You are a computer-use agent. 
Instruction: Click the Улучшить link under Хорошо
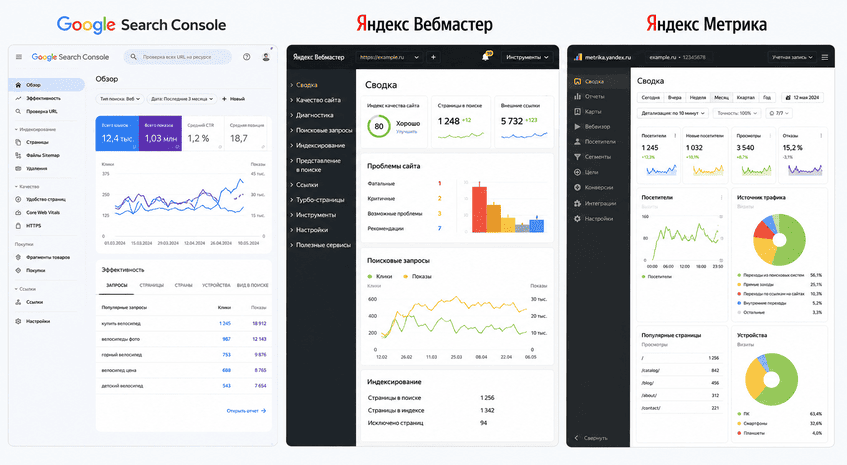click(x=406, y=132)
